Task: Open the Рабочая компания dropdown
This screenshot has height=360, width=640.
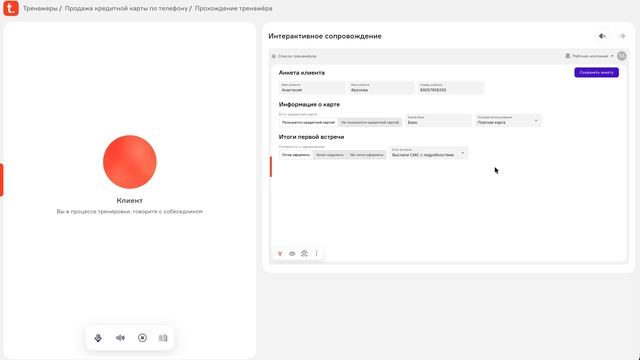Action: pos(589,56)
